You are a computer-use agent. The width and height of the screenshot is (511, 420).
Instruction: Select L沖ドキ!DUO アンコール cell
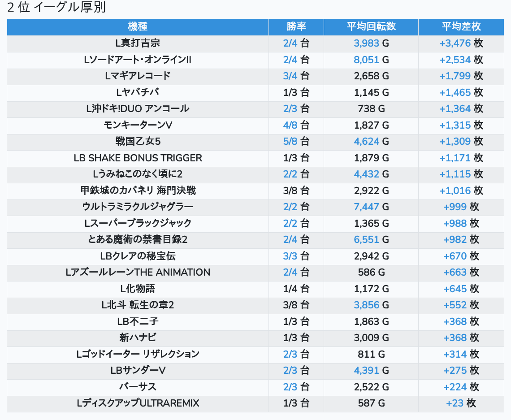click(138, 109)
